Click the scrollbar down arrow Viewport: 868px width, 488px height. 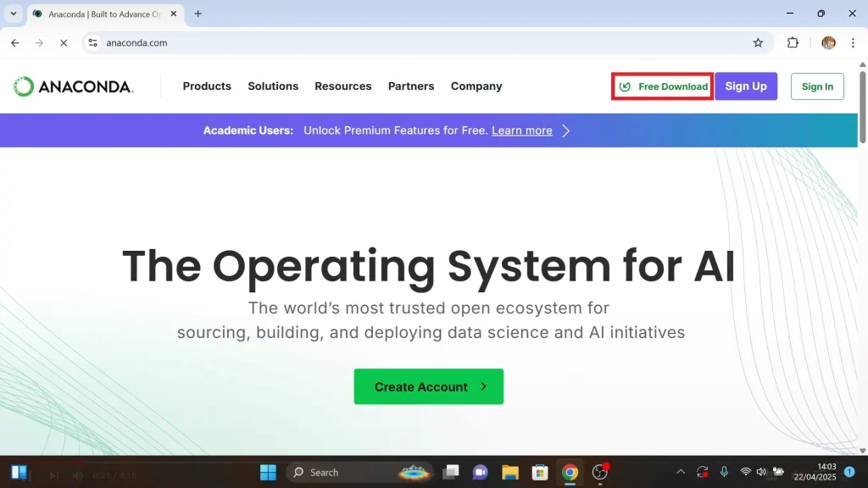[x=862, y=451]
